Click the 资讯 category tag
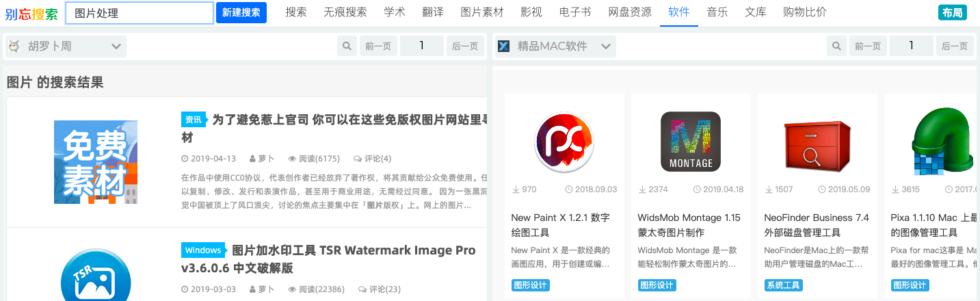 click(x=194, y=120)
